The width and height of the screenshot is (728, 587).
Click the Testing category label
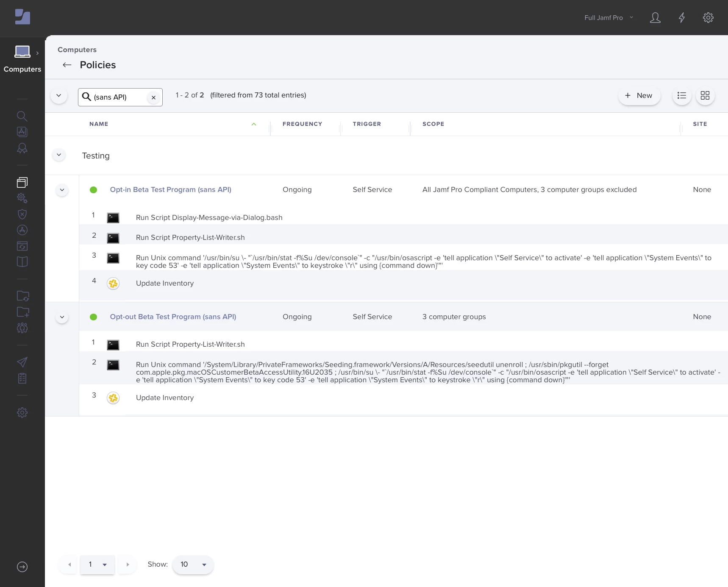[96, 156]
